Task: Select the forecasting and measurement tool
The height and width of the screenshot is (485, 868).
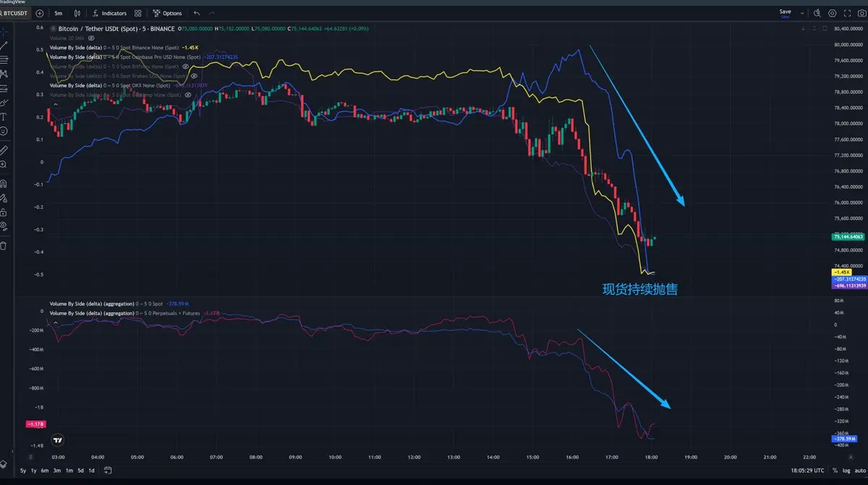Action: [x=4, y=88]
